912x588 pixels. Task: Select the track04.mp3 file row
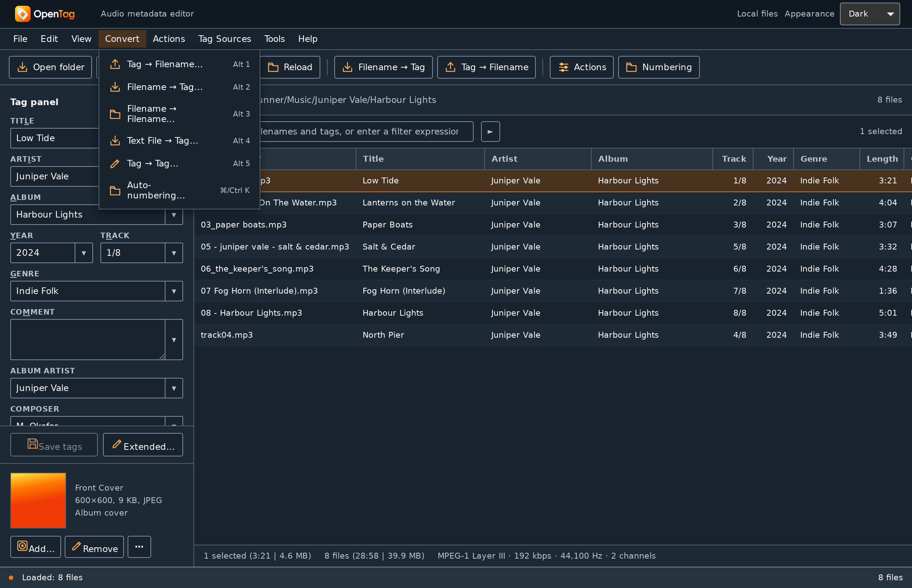click(553, 335)
